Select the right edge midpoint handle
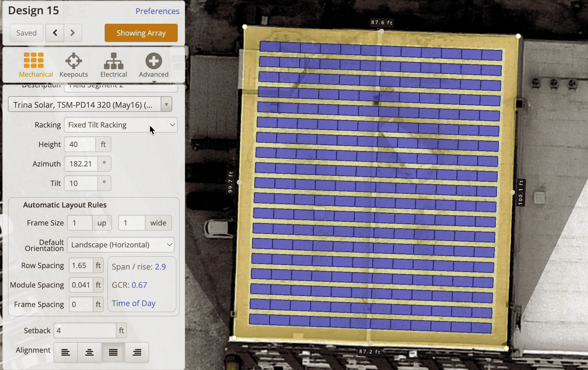The width and height of the screenshot is (588, 370). [513, 192]
